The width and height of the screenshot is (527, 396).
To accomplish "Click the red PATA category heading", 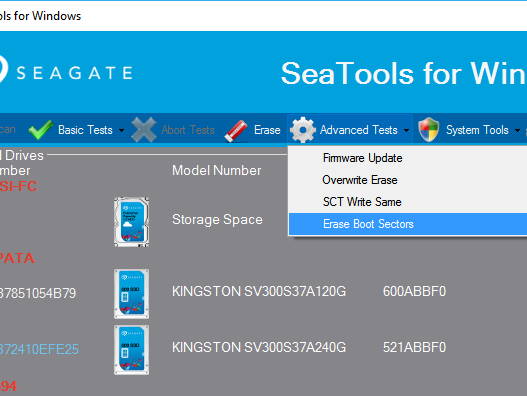I will [x=17, y=258].
